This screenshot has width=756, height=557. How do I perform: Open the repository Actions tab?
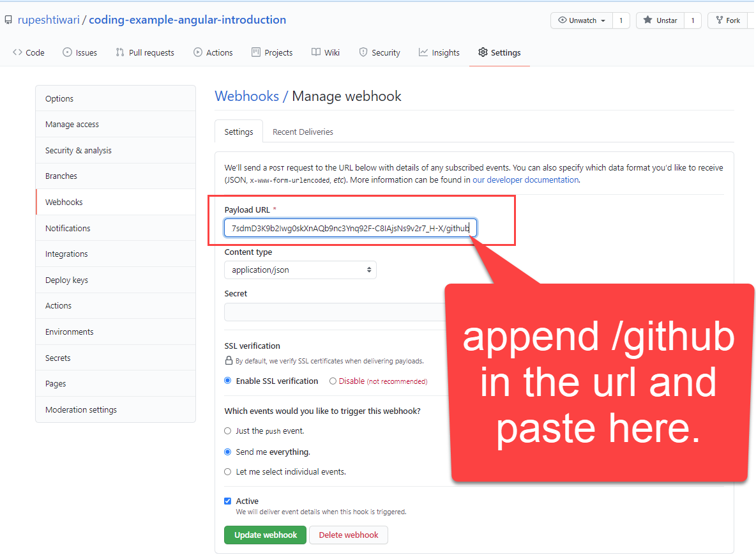(213, 52)
